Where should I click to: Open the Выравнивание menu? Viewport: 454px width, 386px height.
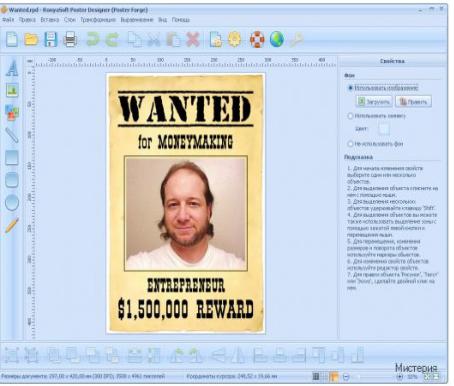[x=137, y=20]
